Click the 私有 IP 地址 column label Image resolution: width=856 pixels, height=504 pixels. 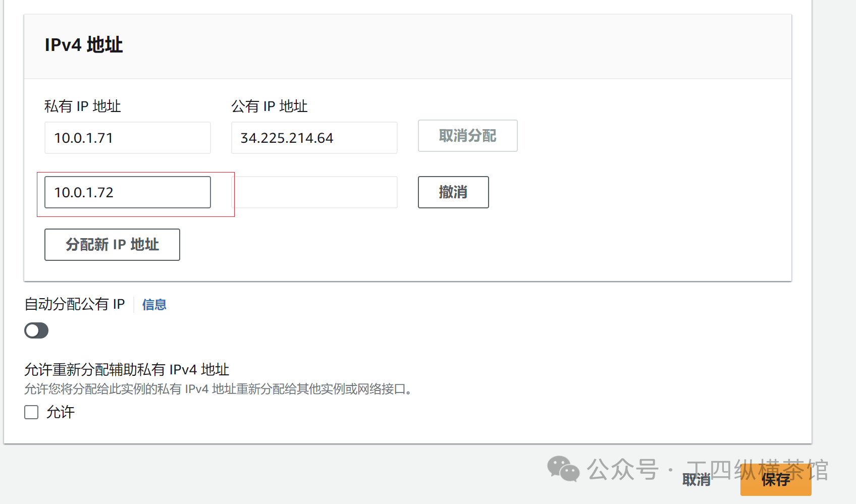(x=83, y=106)
